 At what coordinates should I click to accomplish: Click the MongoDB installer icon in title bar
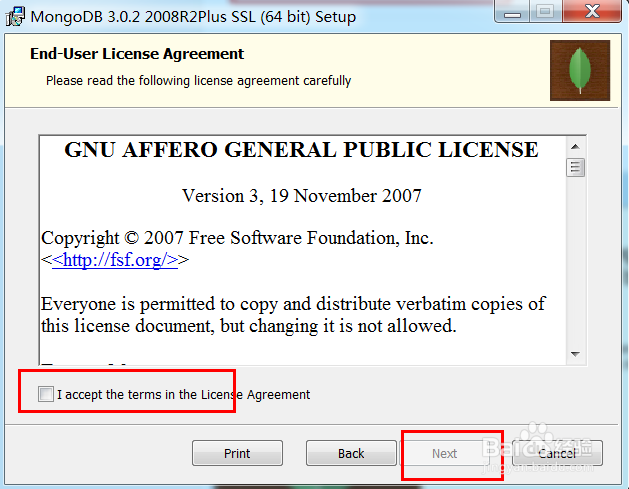tap(15, 17)
